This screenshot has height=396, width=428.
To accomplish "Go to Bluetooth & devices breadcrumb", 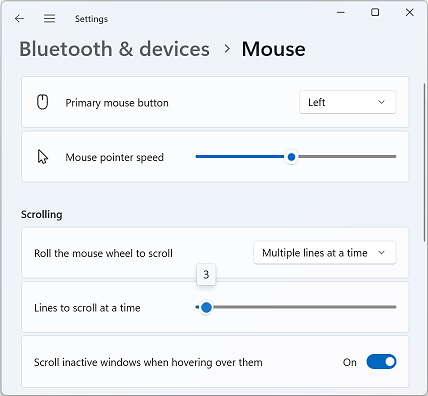I will pyautogui.click(x=114, y=49).
